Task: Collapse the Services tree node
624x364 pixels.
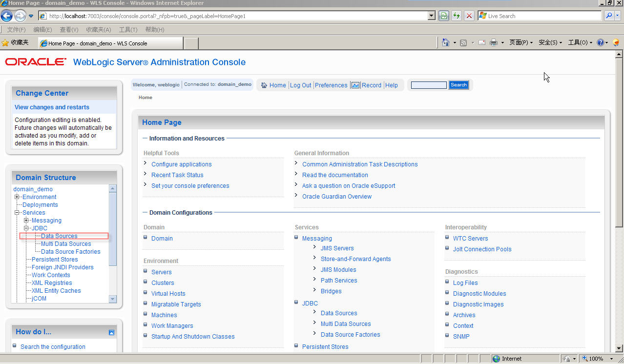Action: coord(17,213)
